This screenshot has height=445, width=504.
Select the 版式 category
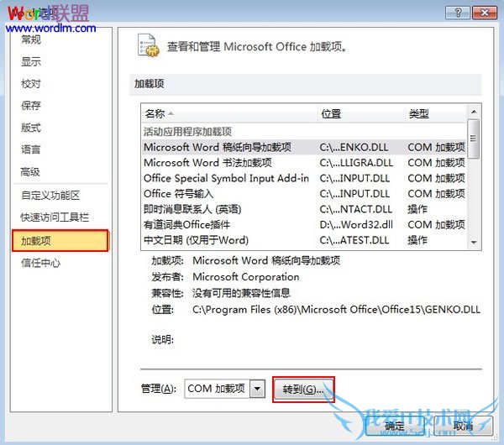31,128
